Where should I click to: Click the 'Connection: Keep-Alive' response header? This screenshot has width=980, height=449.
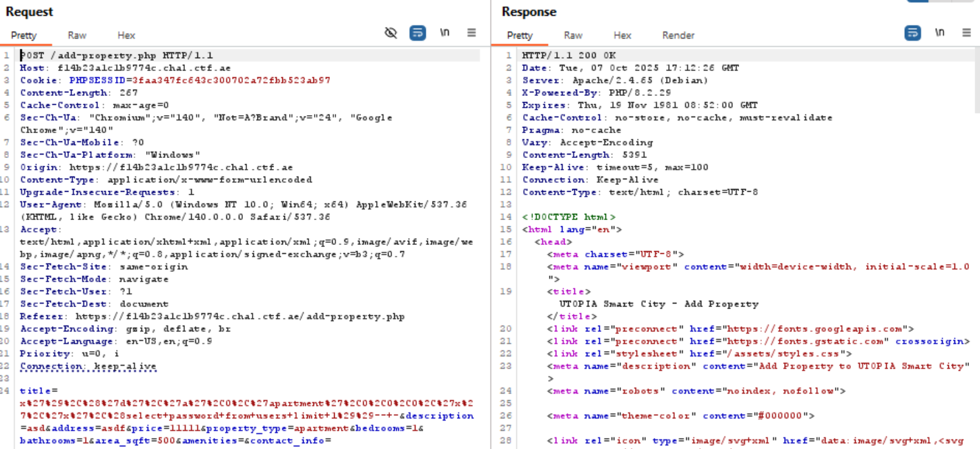click(x=591, y=180)
